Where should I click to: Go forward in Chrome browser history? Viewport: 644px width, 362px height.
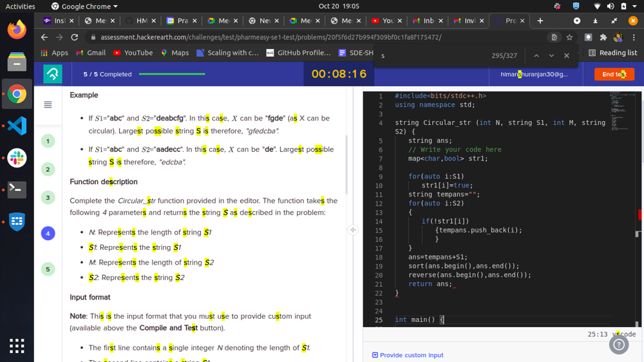click(59, 37)
